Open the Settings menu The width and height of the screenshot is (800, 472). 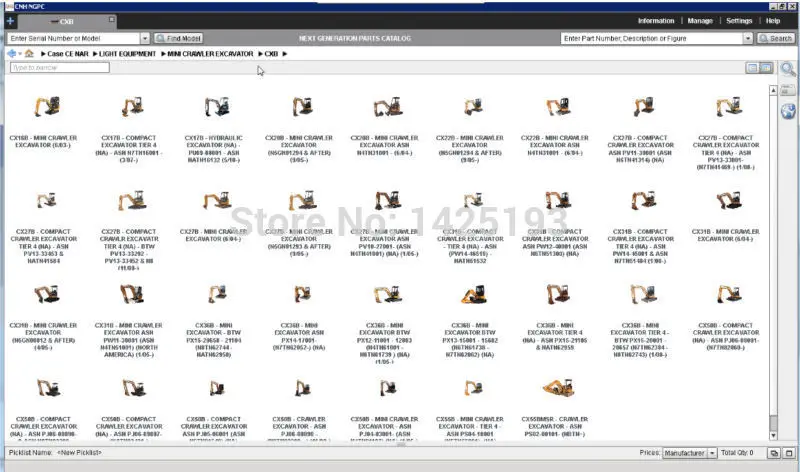click(739, 21)
